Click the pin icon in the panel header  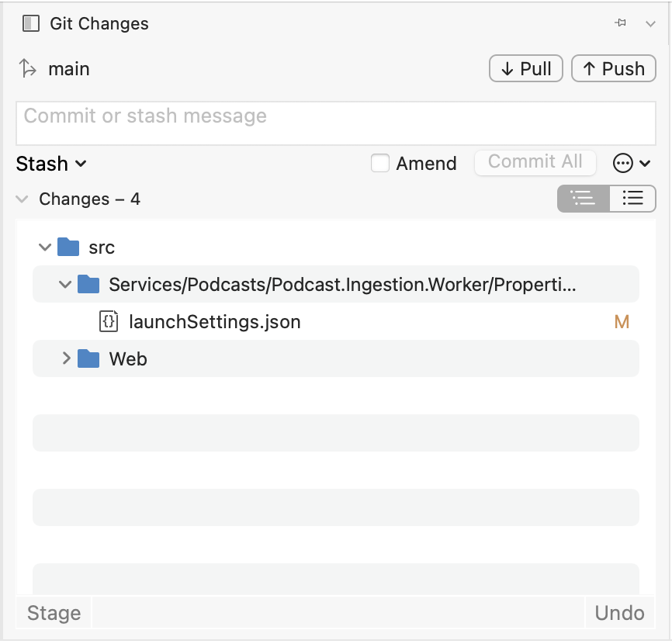pos(620,23)
